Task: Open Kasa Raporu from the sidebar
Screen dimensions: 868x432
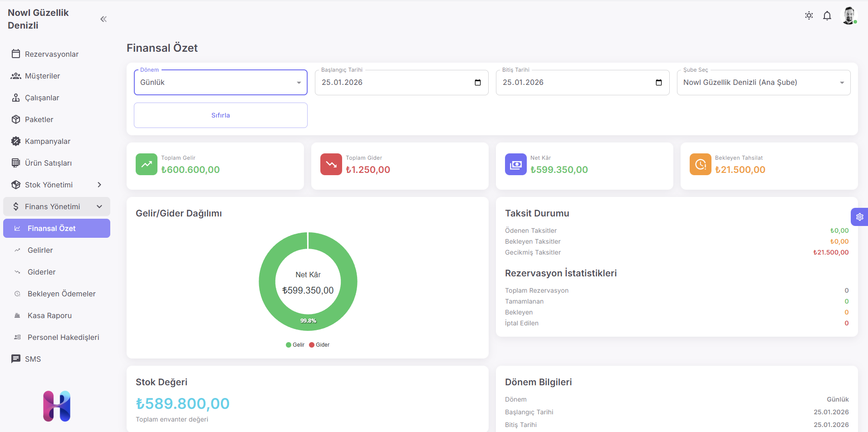Action: (x=49, y=315)
